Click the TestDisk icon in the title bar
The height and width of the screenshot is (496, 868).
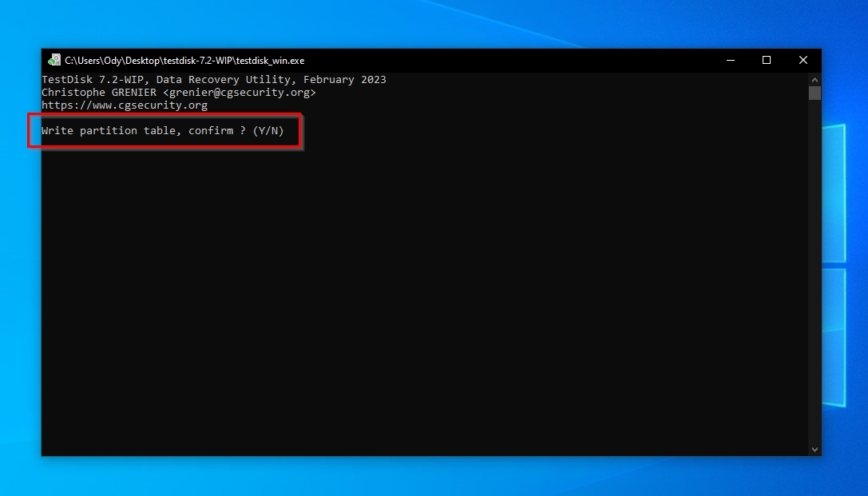[x=54, y=61]
